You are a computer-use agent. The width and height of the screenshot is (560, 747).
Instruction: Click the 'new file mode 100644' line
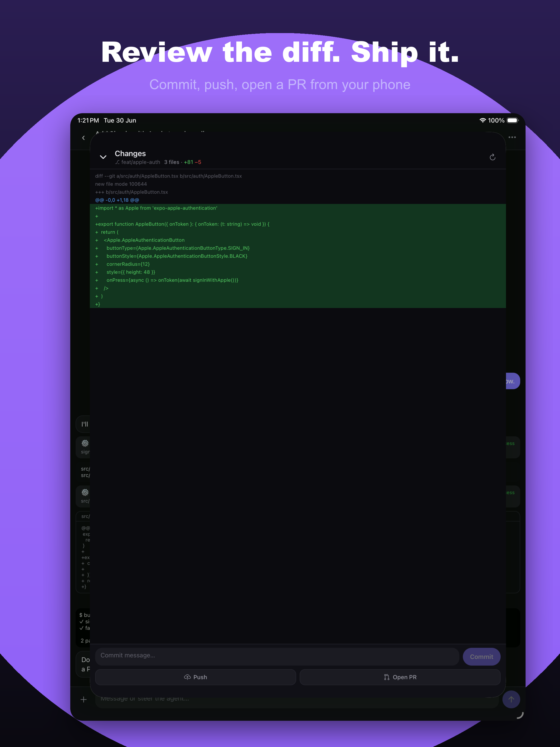click(x=121, y=184)
